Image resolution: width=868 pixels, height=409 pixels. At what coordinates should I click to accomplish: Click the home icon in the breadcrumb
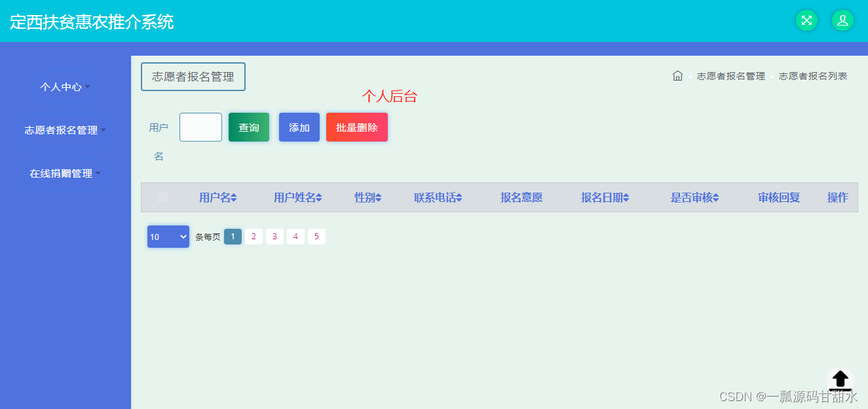[x=677, y=75]
